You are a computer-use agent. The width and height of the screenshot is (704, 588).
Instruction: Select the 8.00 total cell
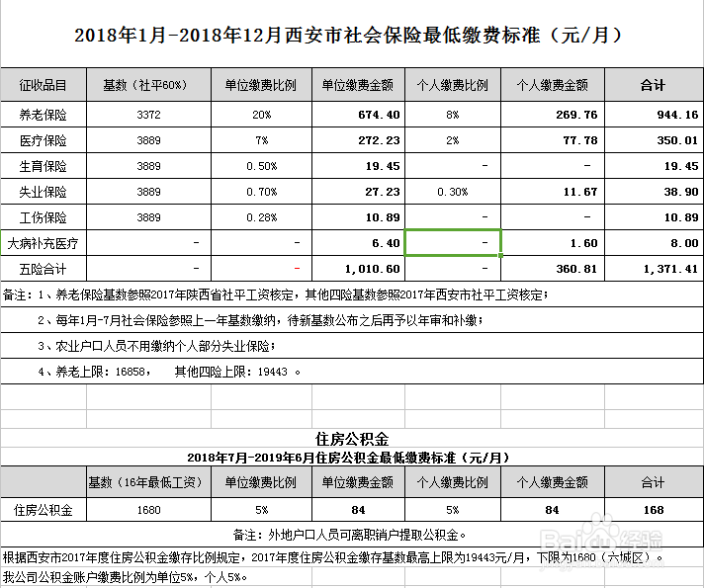point(654,243)
